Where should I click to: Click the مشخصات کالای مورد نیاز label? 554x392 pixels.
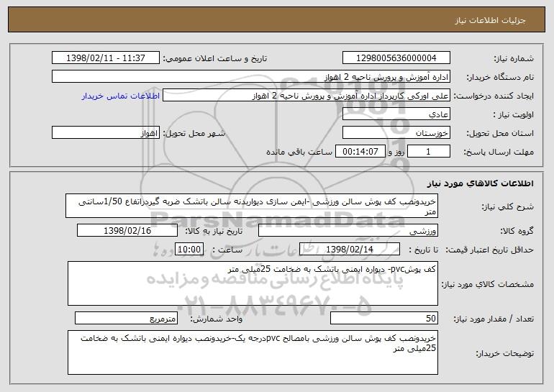tap(488, 284)
